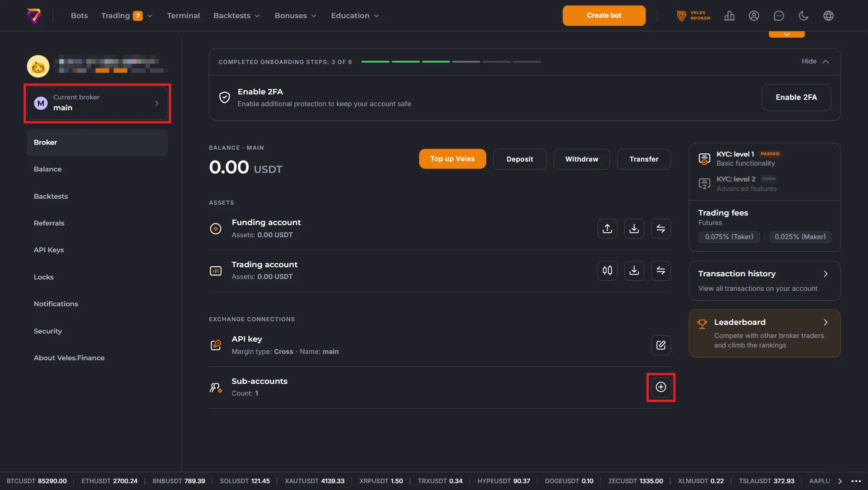This screenshot has height=490, width=868.
Task: Click Trading account transfer arrows icon
Action: [661, 270]
